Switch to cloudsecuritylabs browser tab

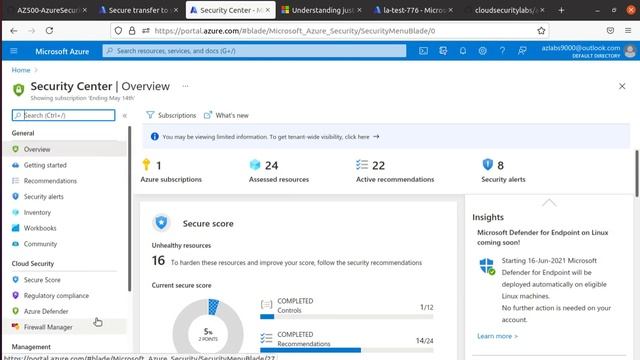505,10
